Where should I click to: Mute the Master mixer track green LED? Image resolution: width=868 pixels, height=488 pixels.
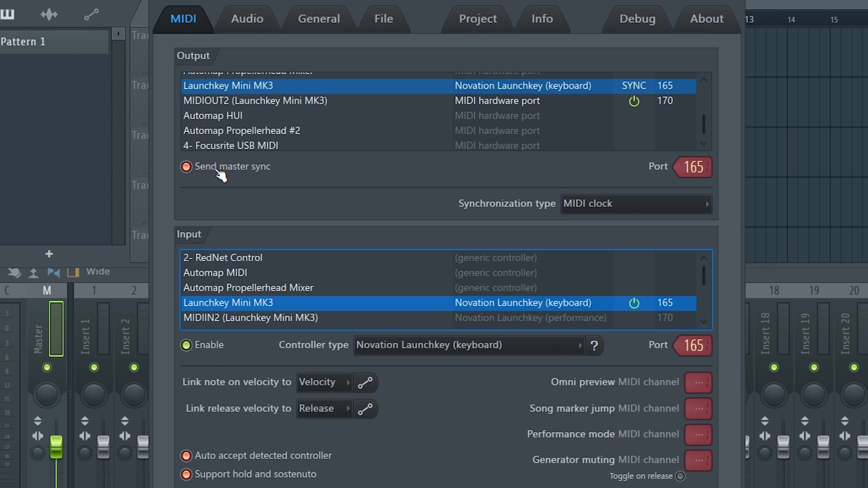[x=47, y=367]
